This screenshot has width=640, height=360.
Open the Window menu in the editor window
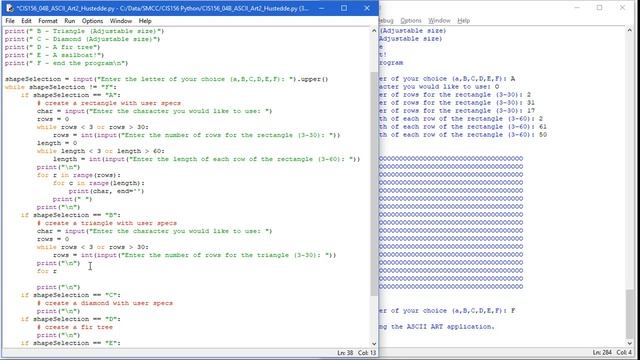tap(121, 21)
